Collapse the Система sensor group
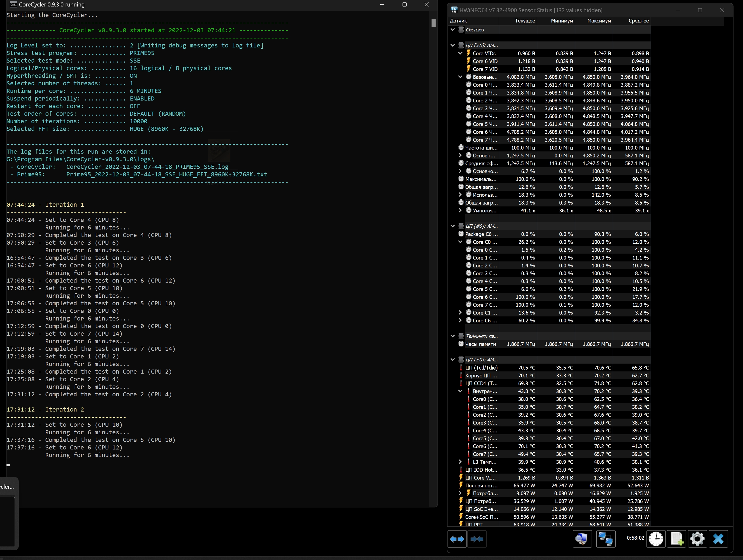 tap(453, 30)
